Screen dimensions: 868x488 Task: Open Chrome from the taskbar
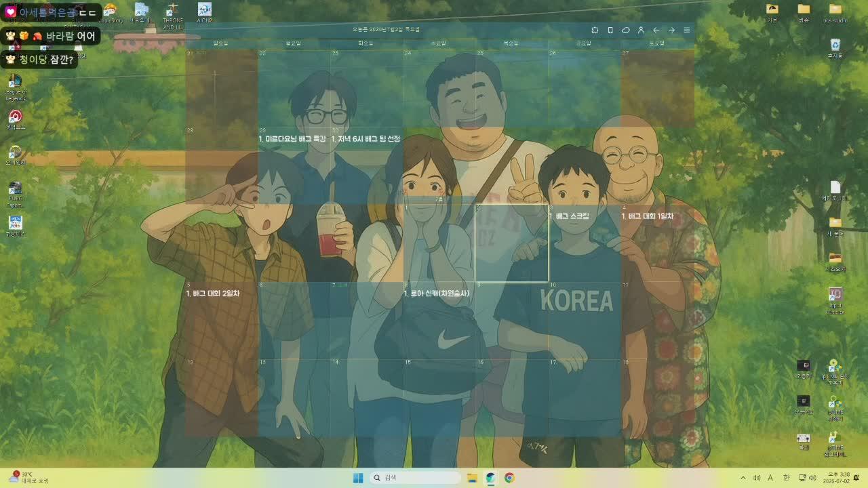[x=509, y=478]
